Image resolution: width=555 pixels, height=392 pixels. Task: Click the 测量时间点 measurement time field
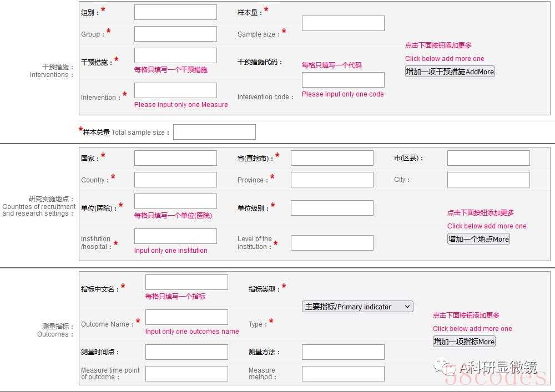pos(186,352)
